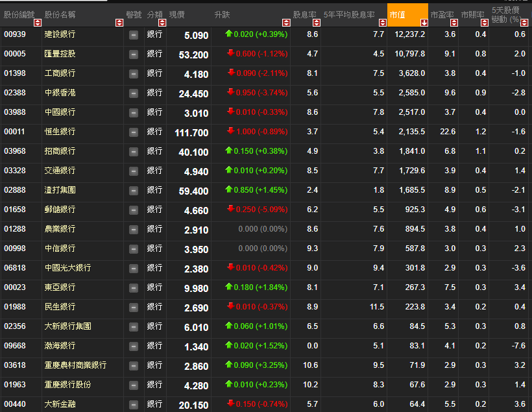Image resolution: width=532 pixels, height=412 pixels.
Task: Click stock code 06818
Action: (x=14, y=268)
